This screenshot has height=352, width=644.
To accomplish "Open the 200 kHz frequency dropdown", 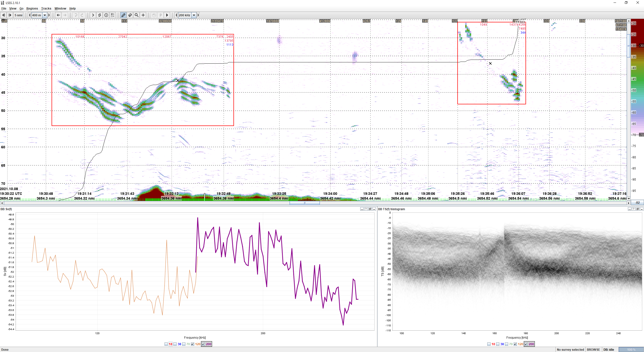I will click(194, 15).
